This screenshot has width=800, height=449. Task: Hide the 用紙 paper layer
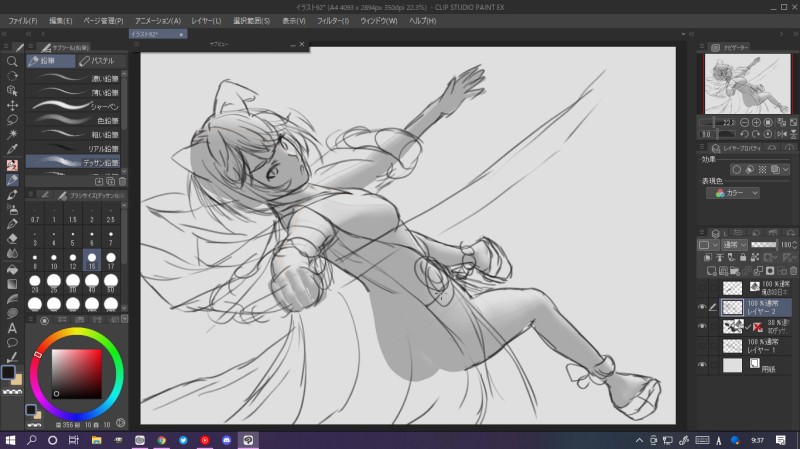(702, 365)
